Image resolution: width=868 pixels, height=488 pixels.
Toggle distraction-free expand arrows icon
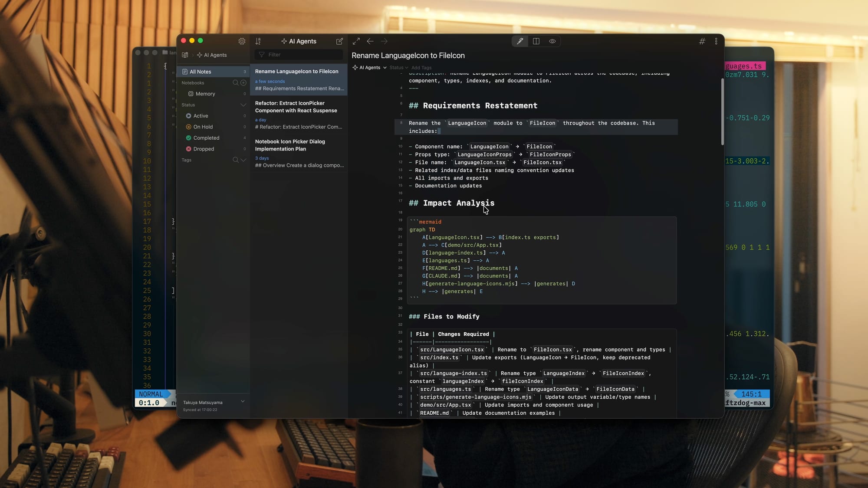click(x=356, y=41)
